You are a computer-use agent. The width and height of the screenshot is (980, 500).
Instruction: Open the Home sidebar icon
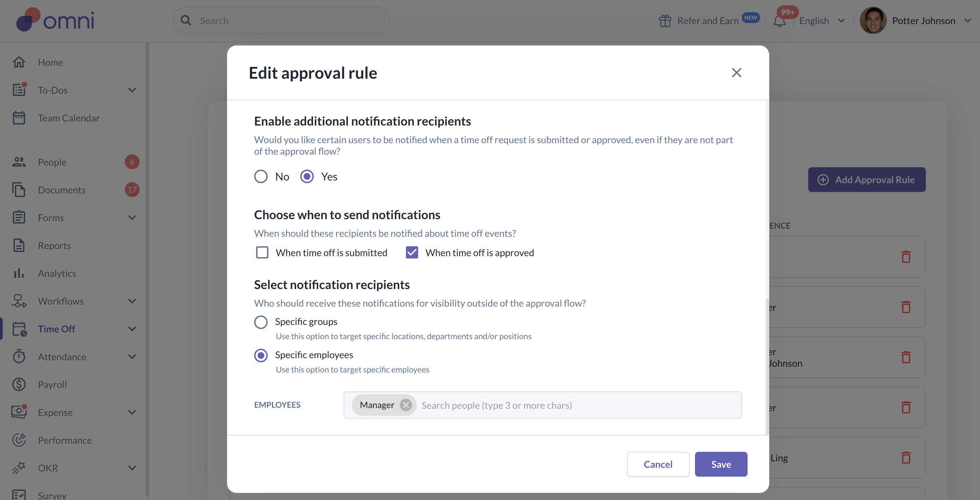click(x=19, y=62)
